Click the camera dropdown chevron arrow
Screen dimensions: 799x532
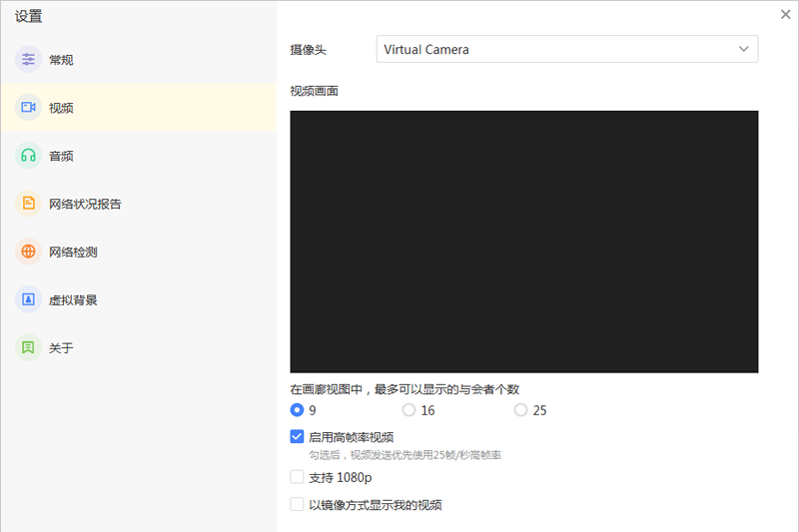[743, 49]
